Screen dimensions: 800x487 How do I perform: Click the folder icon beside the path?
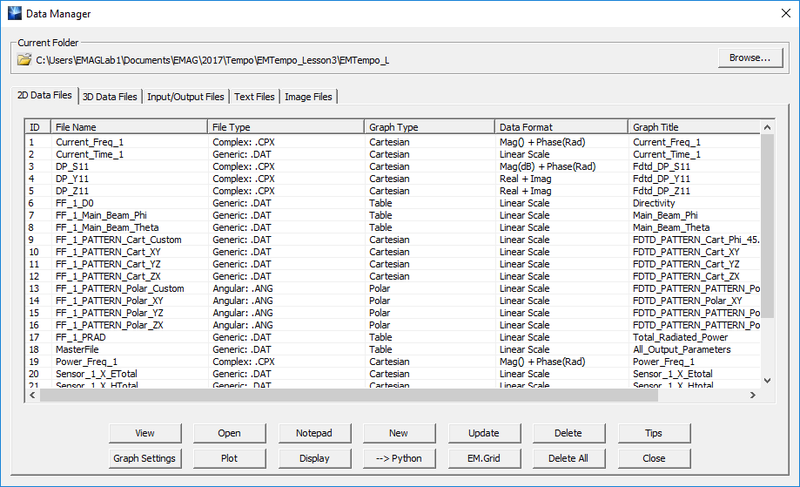[25, 60]
